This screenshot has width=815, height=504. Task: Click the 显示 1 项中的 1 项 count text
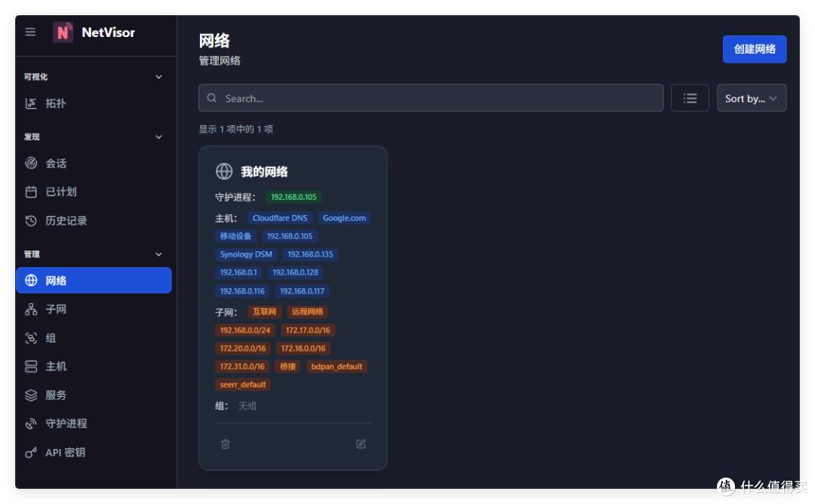(236, 129)
